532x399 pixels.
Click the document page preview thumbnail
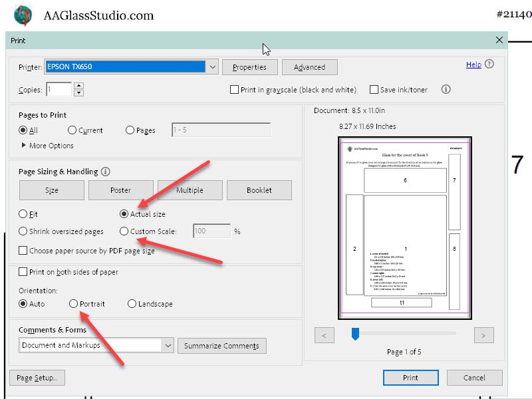[405, 225]
